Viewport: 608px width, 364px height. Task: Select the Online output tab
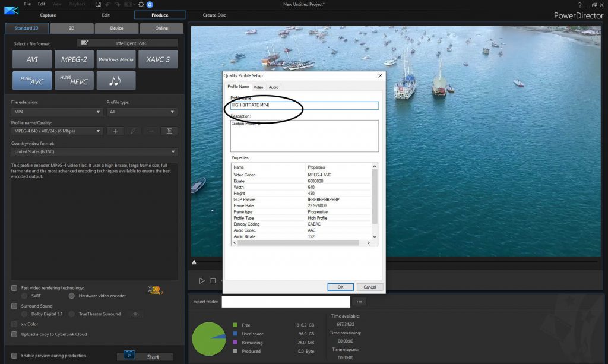(x=161, y=29)
